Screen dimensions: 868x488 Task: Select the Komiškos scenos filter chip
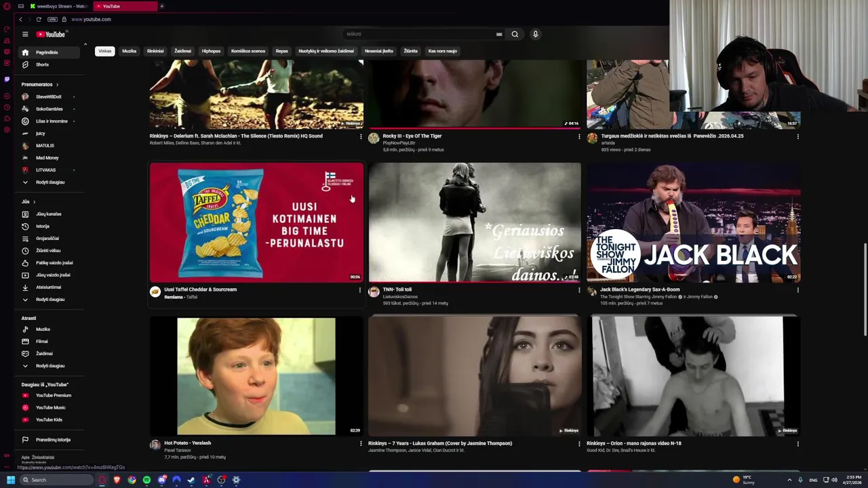[x=248, y=51]
